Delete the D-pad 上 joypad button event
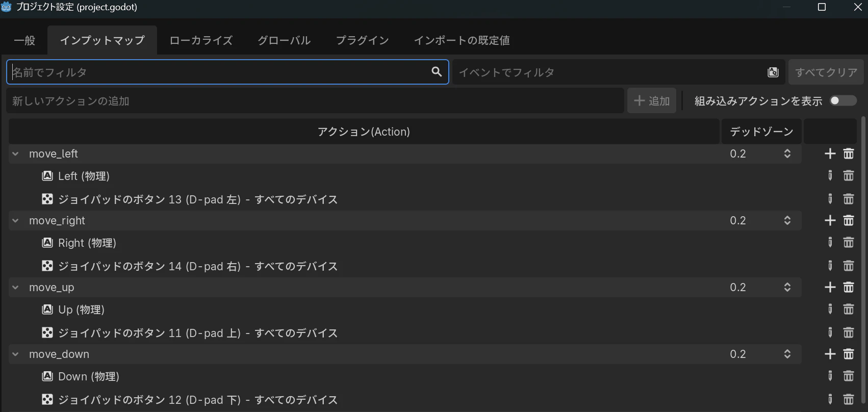868x412 pixels. pyautogui.click(x=849, y=332)
